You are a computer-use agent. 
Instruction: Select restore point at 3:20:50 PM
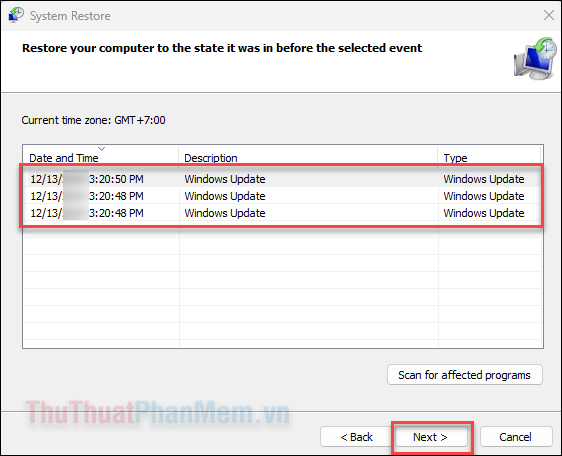tap(282, 179)
